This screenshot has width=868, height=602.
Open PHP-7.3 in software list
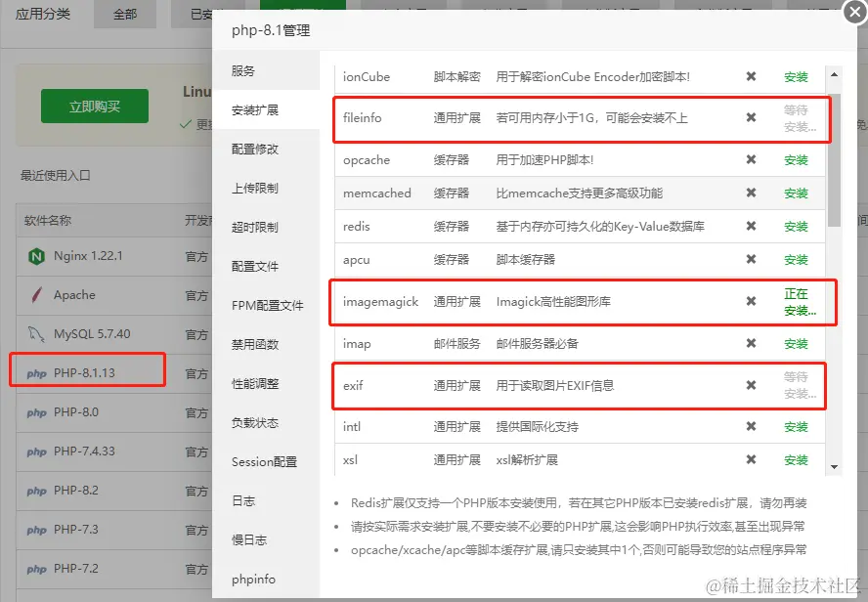coord(76,530)
